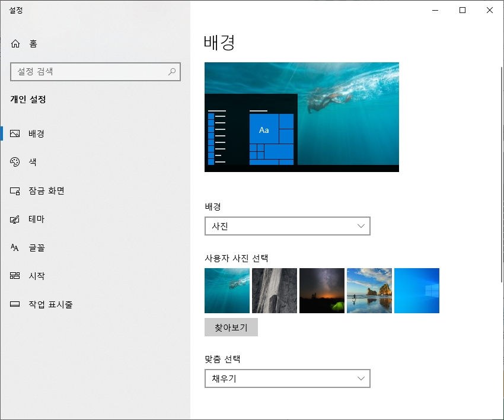
Task: Select the 배경 picture icon in the sidebar
Action: [14, 133]
